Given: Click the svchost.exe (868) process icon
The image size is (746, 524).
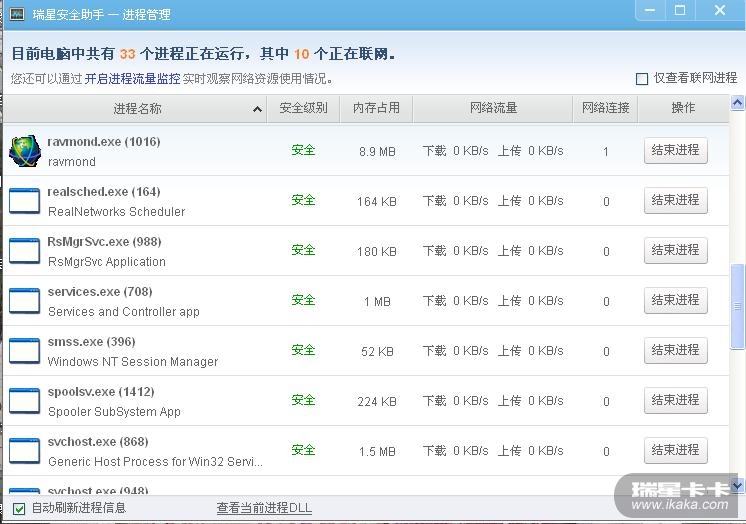Looking at the screenshot, I should (x=24, y=451).
